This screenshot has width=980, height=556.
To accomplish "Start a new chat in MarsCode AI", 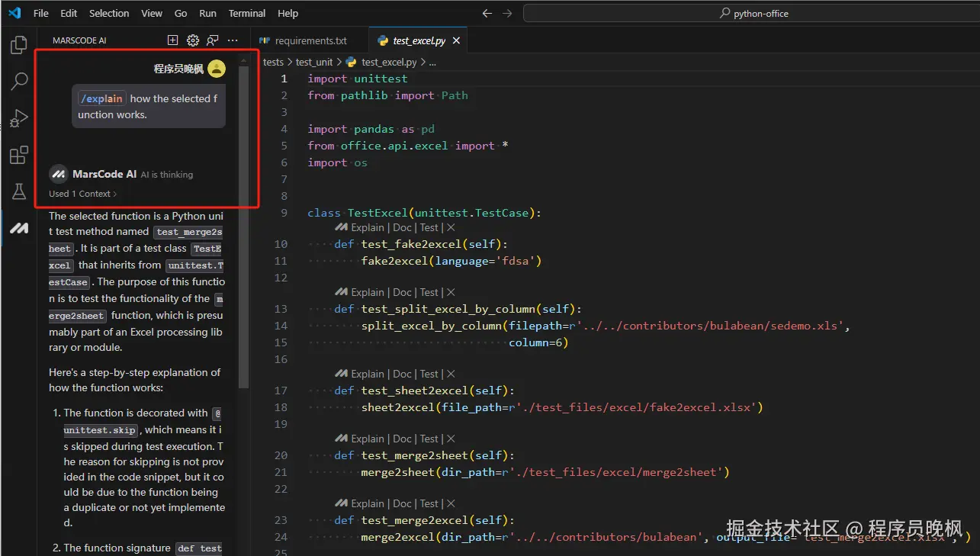I will pos(173,40).
